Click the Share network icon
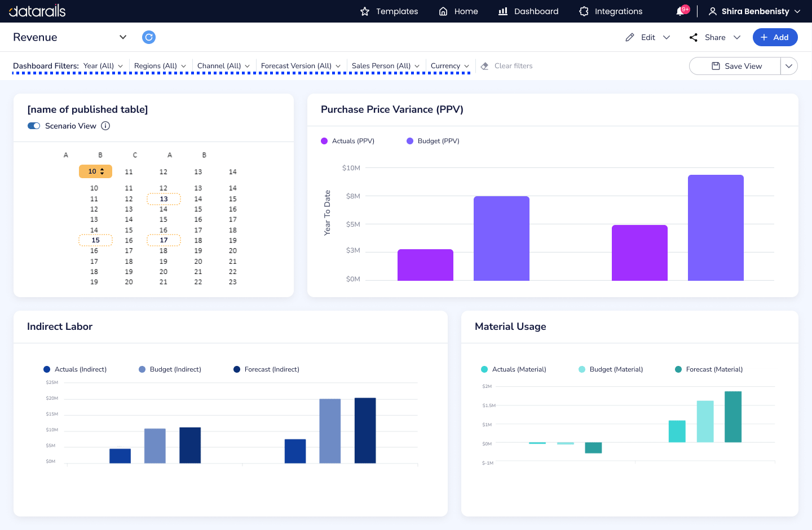 (x=694, y=37)
